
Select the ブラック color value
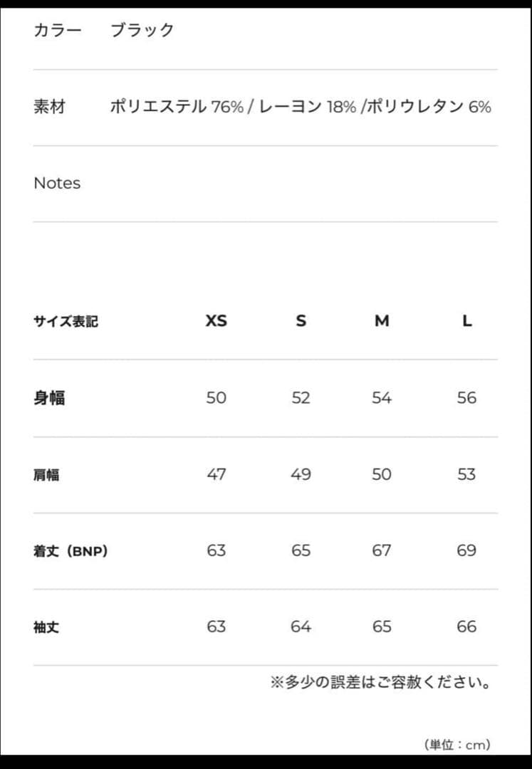point(142,30)
